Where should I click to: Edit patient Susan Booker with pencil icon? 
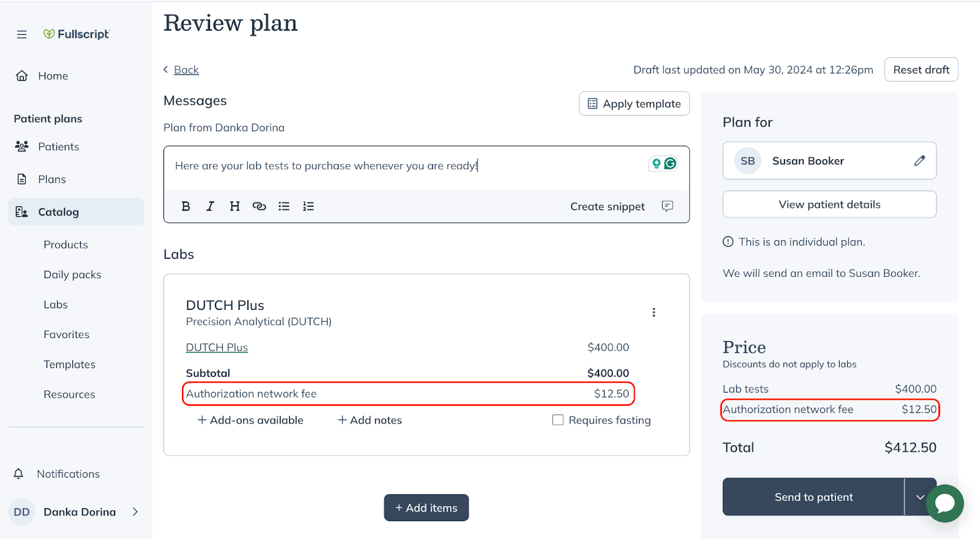pos(919,160)
